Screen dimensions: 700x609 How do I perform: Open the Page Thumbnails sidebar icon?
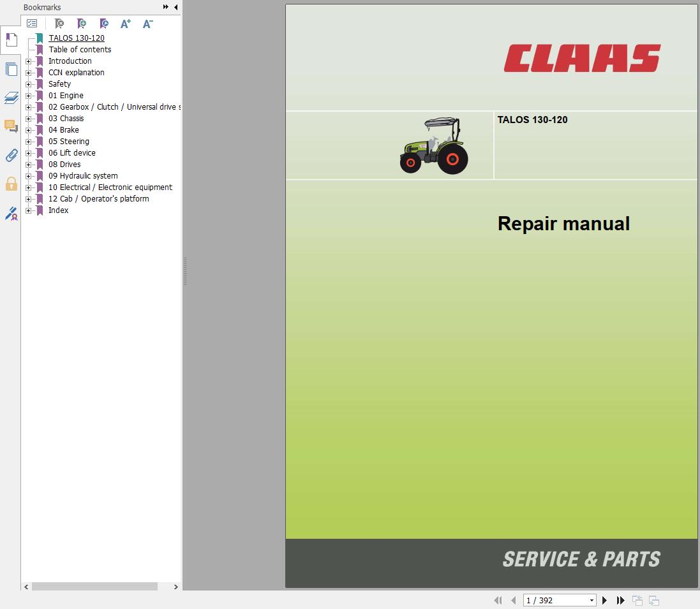point(11,69)
